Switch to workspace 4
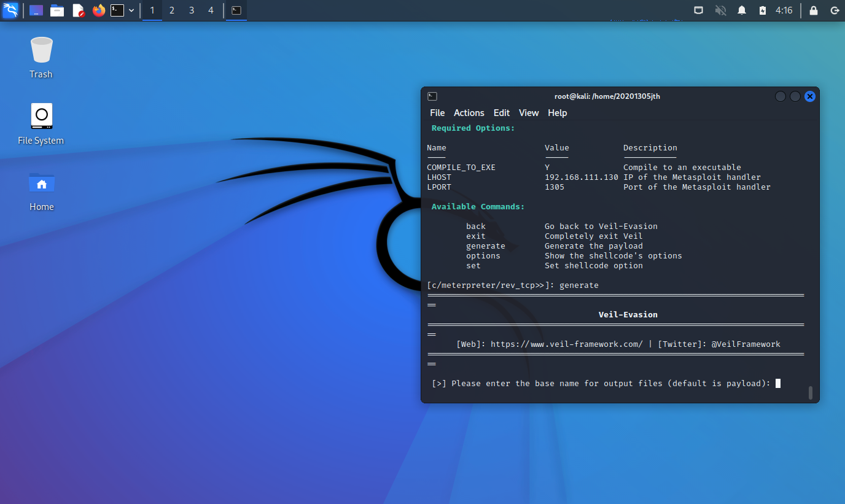This screenshot has height=504, width=845. [211, 10]
